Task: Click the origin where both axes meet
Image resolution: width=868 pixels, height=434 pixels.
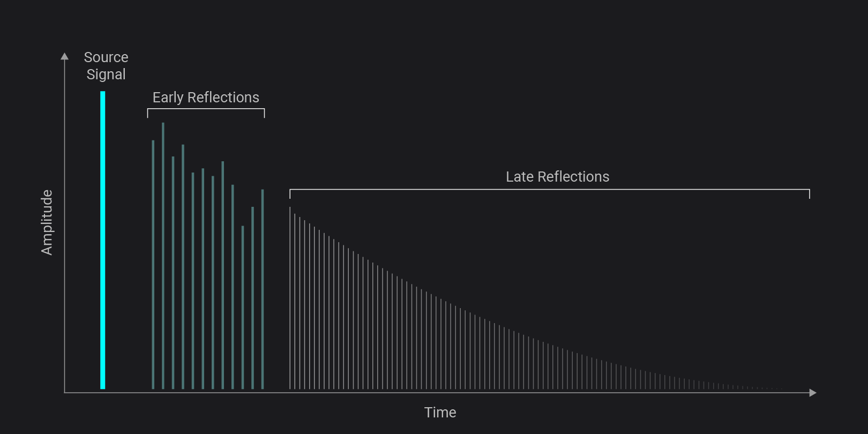Action: click(65, 393)
